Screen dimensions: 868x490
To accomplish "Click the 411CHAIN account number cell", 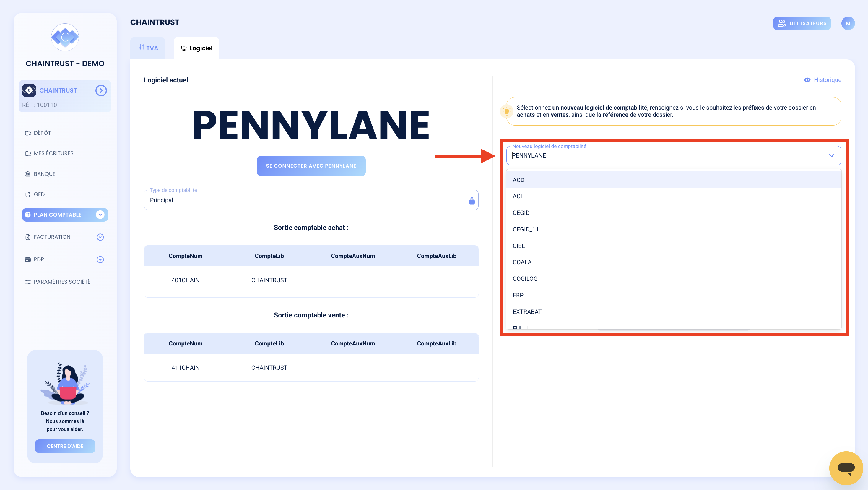I will coord(185,368).
